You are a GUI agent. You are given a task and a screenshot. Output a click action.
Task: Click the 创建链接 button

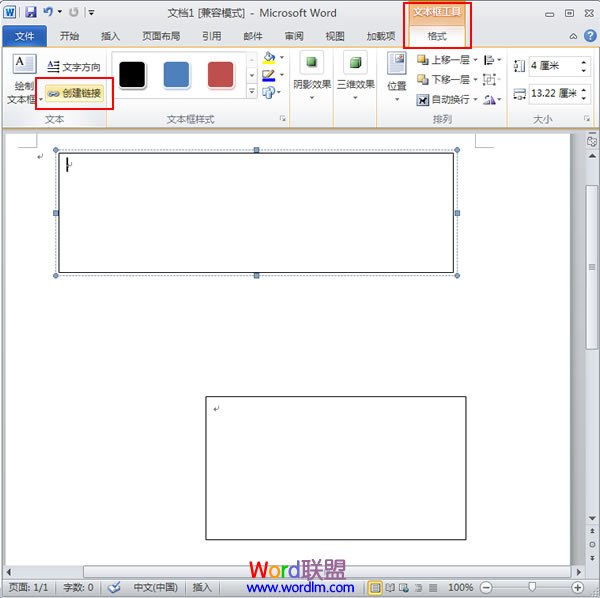[x=74, y=93]
